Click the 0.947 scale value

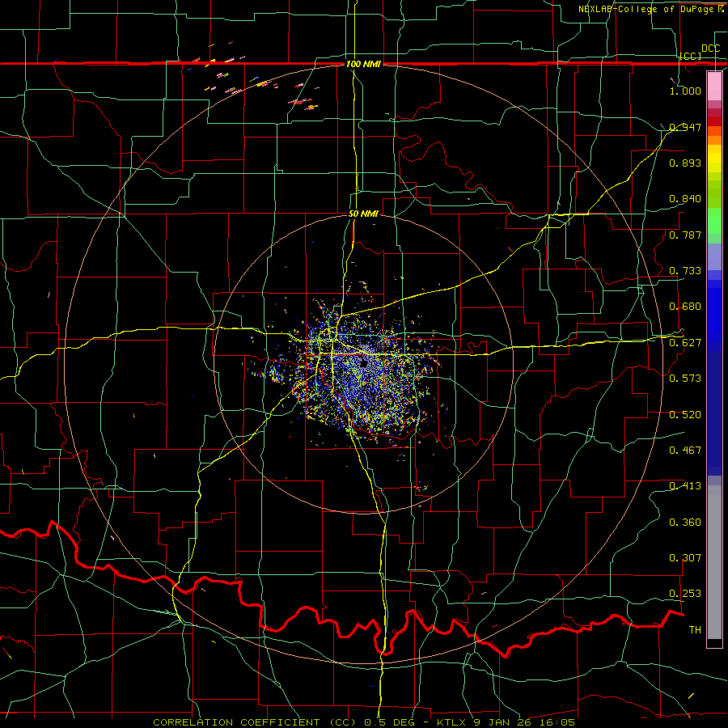(685, 127)
